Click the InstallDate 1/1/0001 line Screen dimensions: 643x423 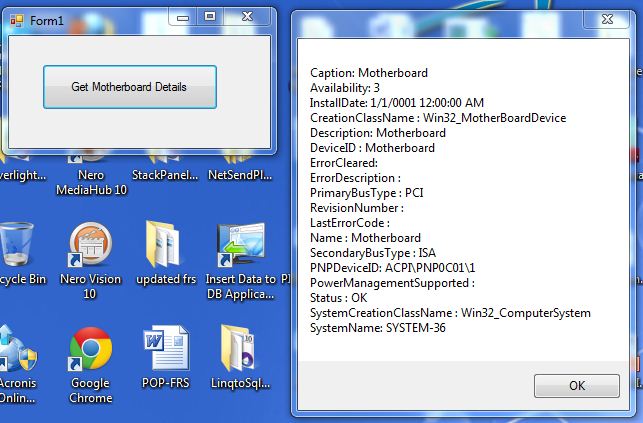[397, 102]
